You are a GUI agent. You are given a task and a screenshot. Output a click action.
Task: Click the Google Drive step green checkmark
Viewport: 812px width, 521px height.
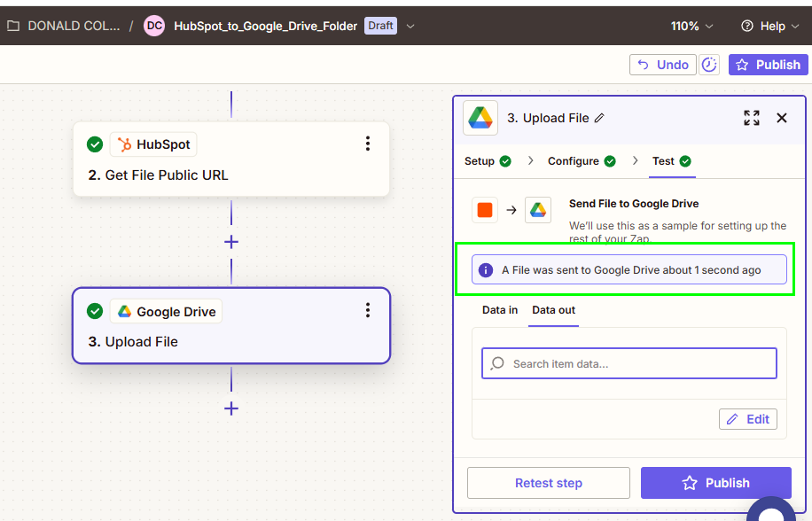tap(95, 311)
